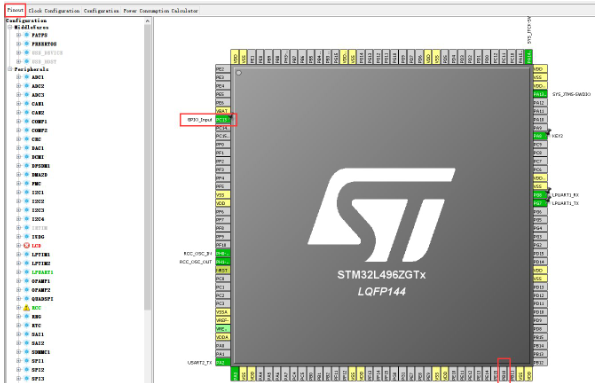Viewport: 614px width, 383px height.
Task: Click the blue icon beside I2C2
Action: 27,201
